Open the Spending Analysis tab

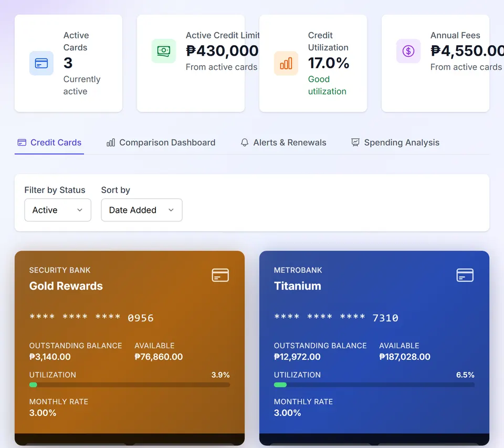click(395, 142)
